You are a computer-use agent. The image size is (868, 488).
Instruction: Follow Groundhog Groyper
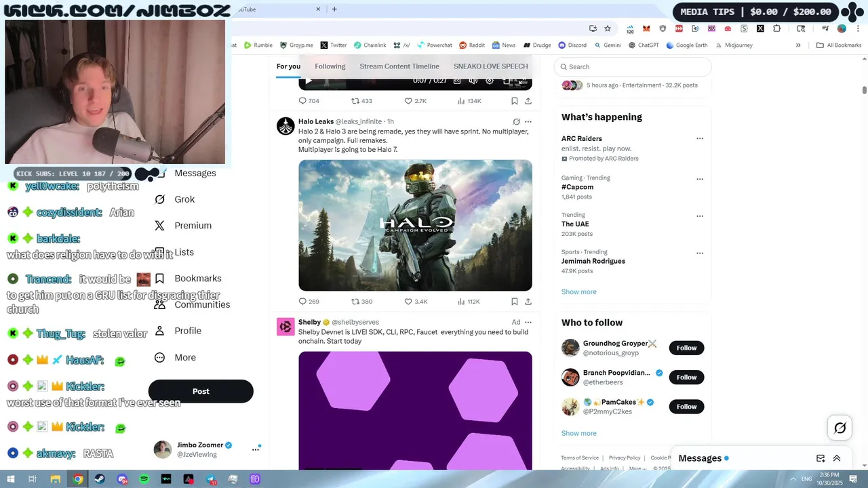click(x=686, y=348)
